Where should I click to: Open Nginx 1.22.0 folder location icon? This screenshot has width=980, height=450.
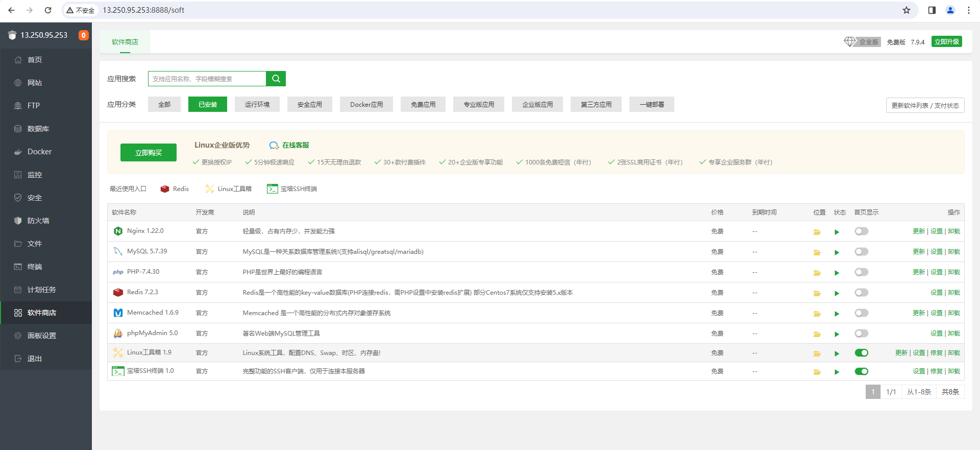click(x=817, y=232)
